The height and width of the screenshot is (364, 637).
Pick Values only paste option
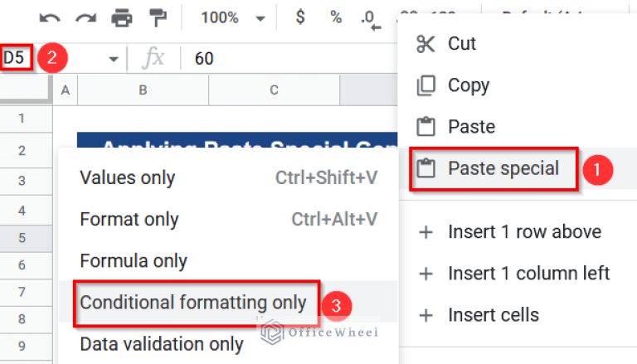point(127,177)
